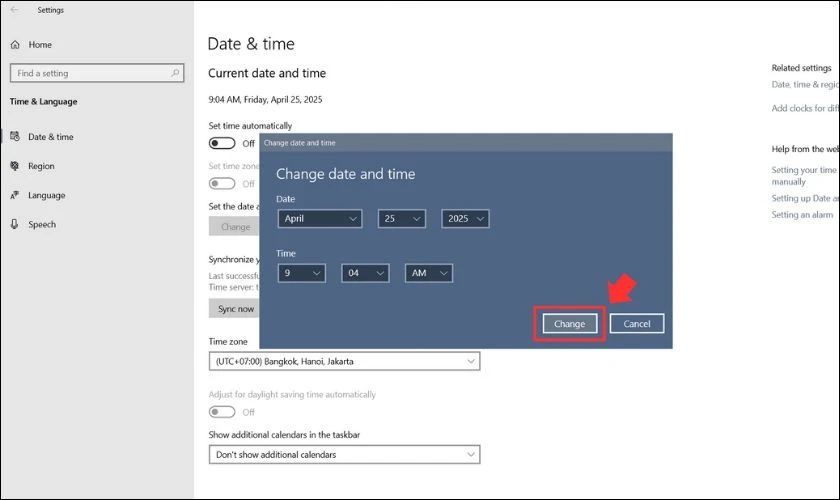Click the Change button in the dialog
Screen dimensions: 840x500
pyautogui.click(x=569, y=324)
